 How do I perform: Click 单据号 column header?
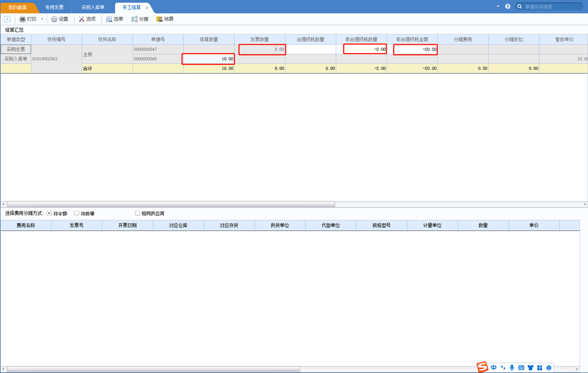[158, 39]
